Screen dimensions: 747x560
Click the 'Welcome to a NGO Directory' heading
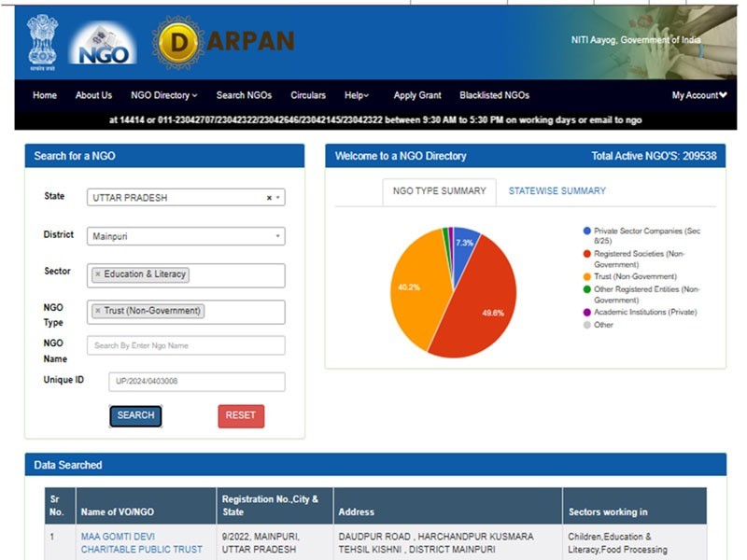[x=401, y=156]
